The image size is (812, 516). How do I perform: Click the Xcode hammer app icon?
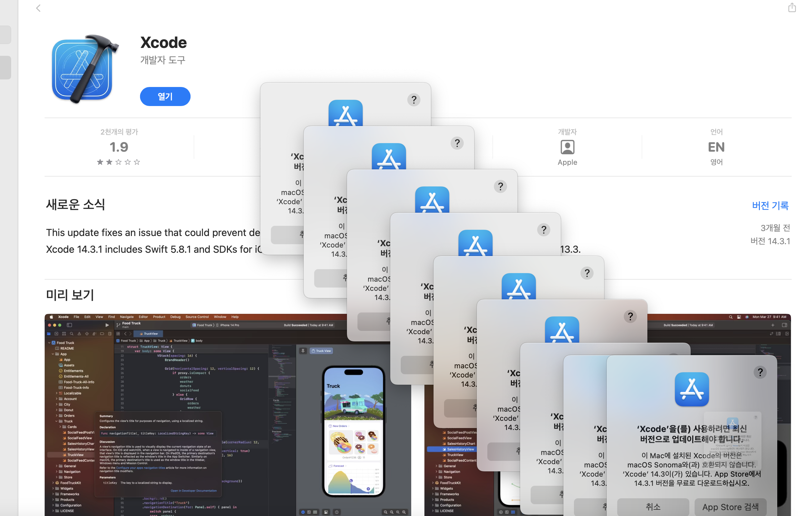pyautogui.click(x=85, y=69)
